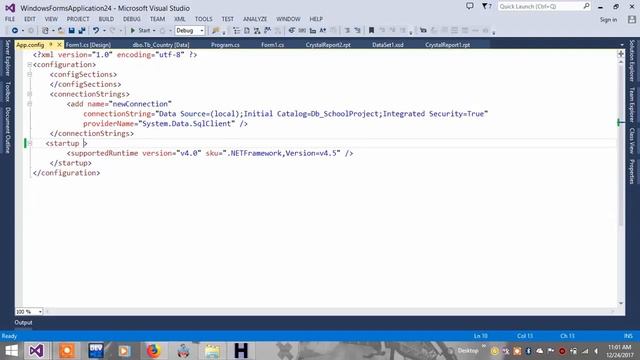Open the dropdown arrow next to Start
Image resolution: width=640 pixels, height=360 pixels.
coord(154,31)
